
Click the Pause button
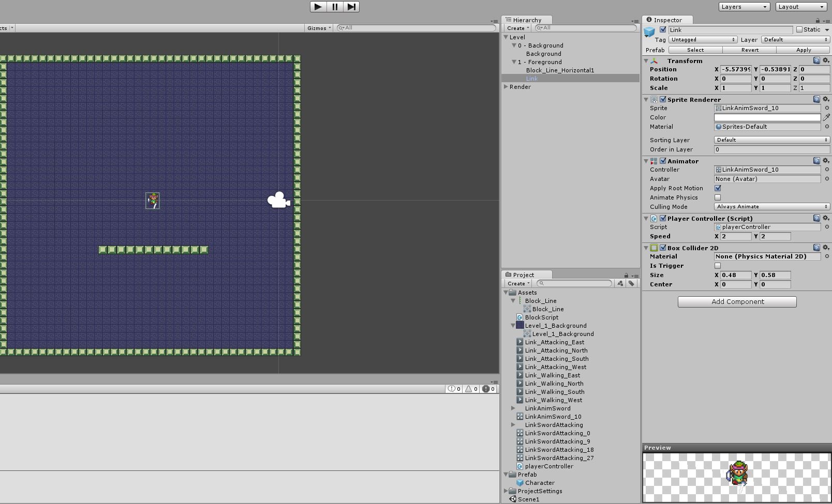coord(335,7)
